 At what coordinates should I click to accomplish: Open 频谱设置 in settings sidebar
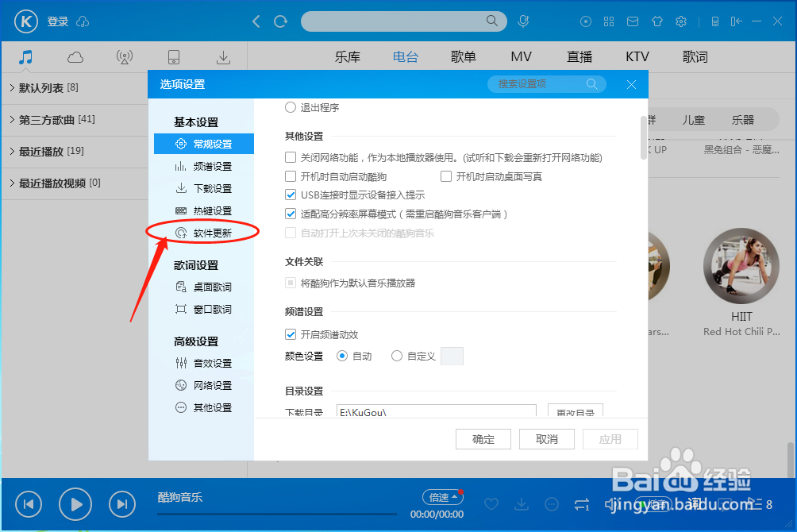coord(204,166)
